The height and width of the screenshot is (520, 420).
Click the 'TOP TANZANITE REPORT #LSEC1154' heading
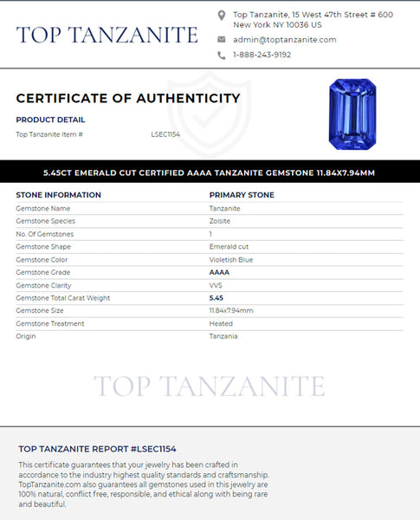tap(98, 449)
